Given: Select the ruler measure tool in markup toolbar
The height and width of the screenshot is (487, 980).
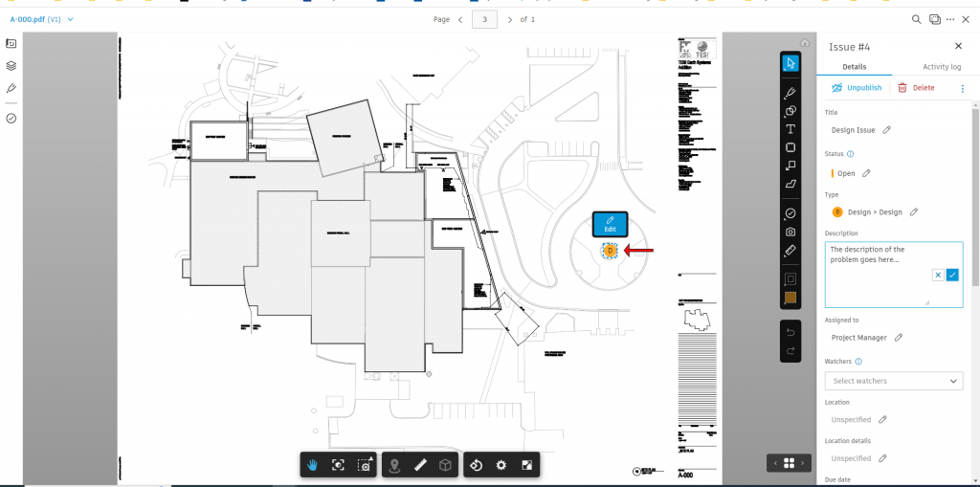Looking at the screenshot, I should click(791, 251).
